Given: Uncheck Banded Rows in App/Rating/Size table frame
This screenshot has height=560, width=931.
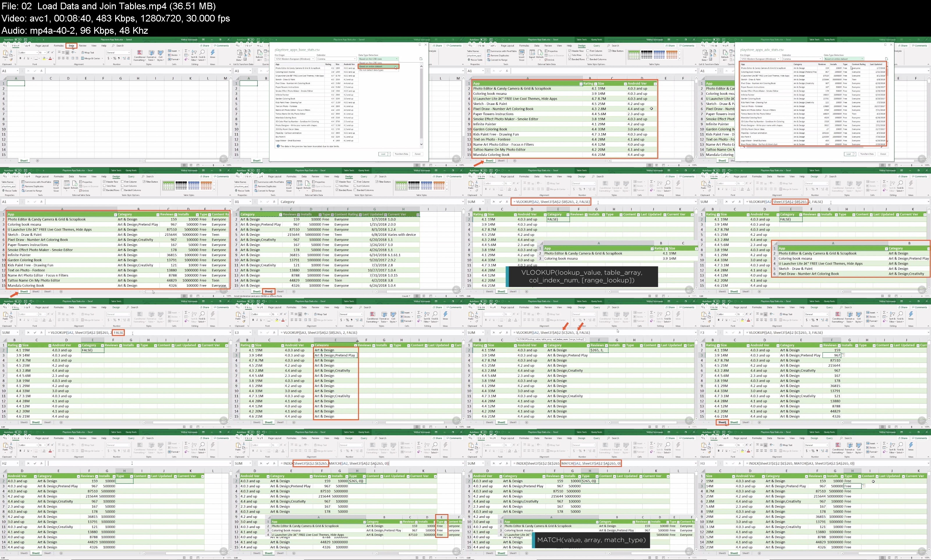Looking at the screenshot, I should click(x=570, y=59).
